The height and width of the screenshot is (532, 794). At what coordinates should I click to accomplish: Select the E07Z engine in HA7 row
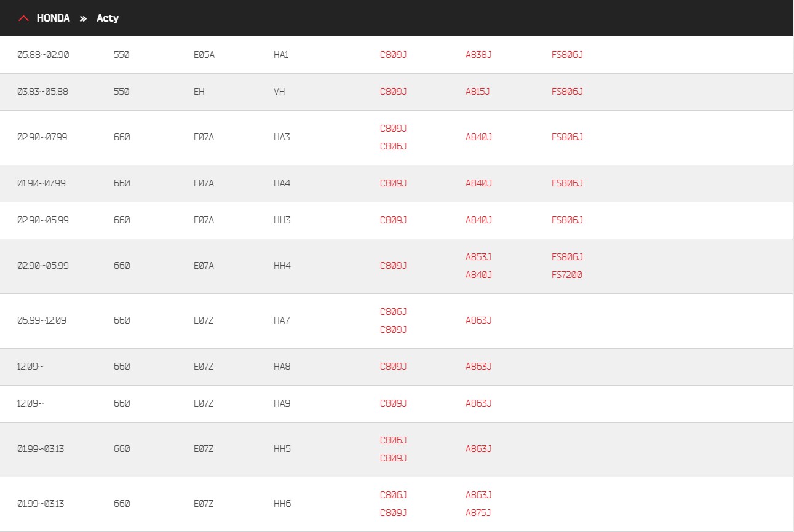[x=204, y=320]
